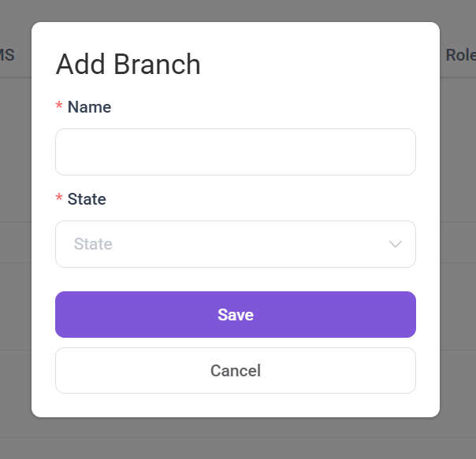Click the State dropdown chevron arrow

(396, 244)
